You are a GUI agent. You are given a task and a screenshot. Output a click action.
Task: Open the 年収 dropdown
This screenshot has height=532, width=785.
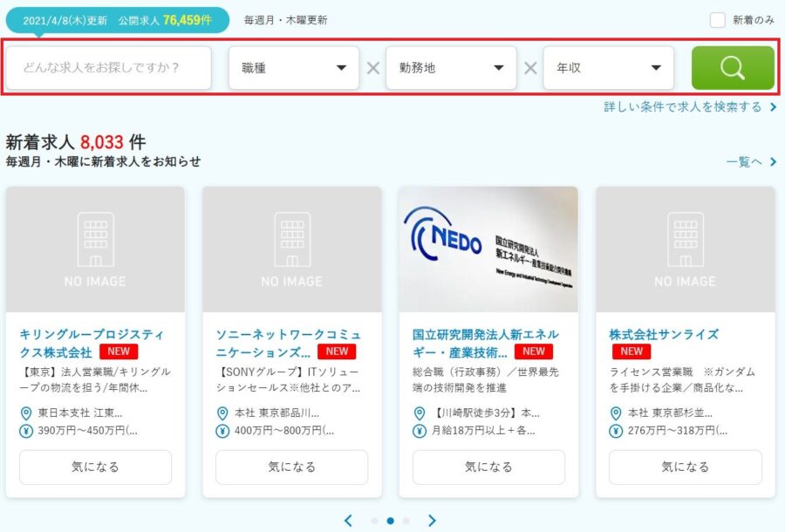[608, 67]
